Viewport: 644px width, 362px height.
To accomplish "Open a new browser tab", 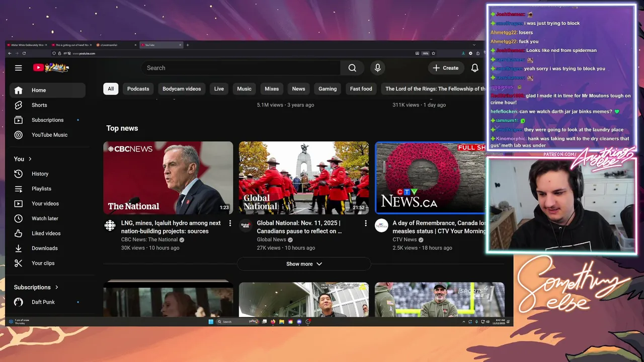I will pyautogui.click(x=188, y=45).
